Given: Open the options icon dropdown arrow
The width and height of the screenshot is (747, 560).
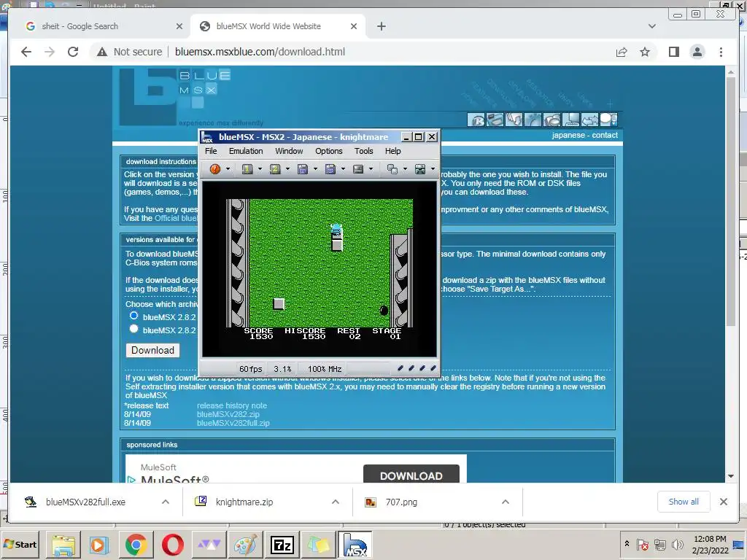Looking at the screenshot, I should (433, 169).
